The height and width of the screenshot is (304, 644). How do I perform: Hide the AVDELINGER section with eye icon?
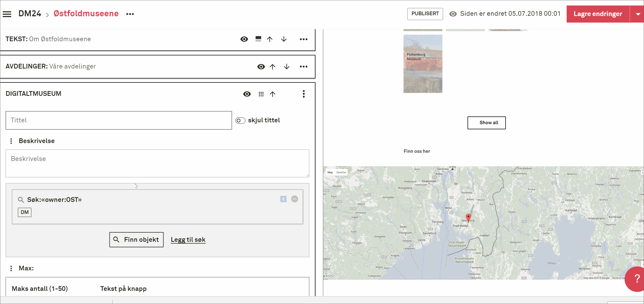261,67
